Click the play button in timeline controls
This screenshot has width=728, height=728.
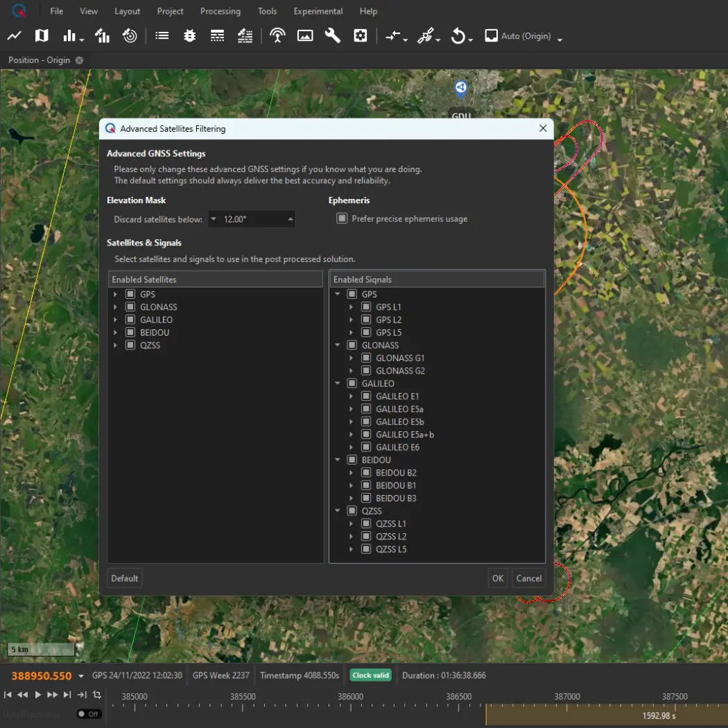[x=38, y=693]
